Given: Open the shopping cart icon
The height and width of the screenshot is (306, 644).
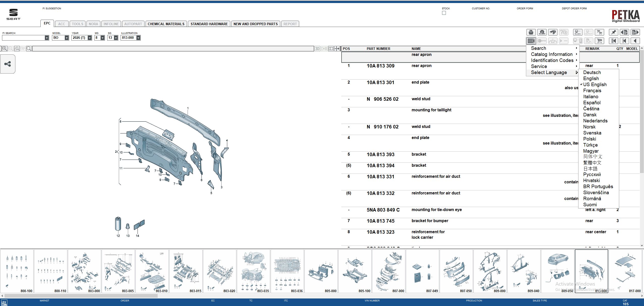Looking at the screenshot, I should click(599, 41).
